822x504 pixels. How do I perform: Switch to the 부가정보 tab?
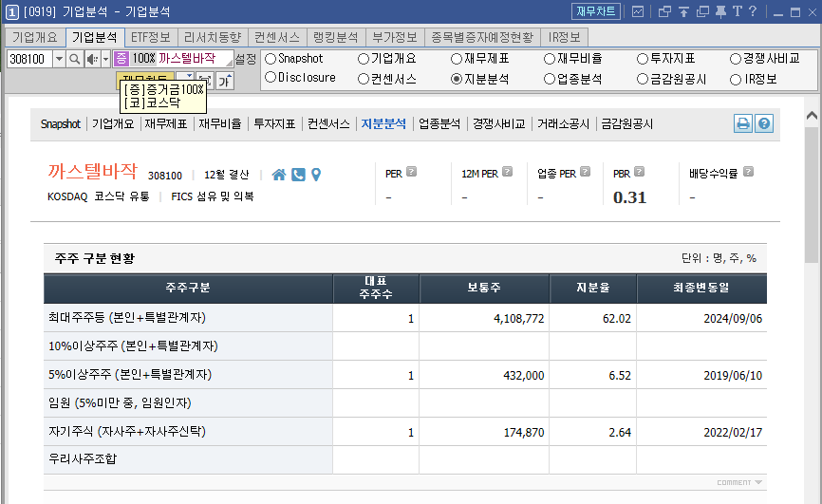pyautogui.click(x=395, y=37)
